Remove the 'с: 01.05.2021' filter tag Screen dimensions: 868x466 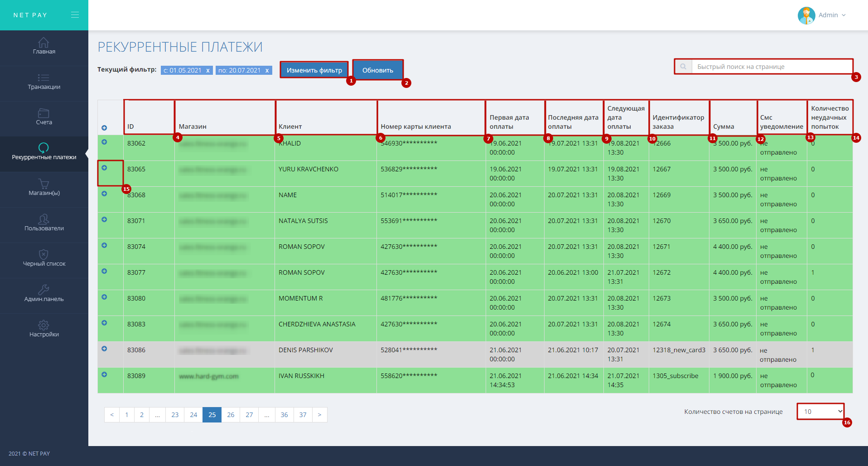click(x=208, y=71)
